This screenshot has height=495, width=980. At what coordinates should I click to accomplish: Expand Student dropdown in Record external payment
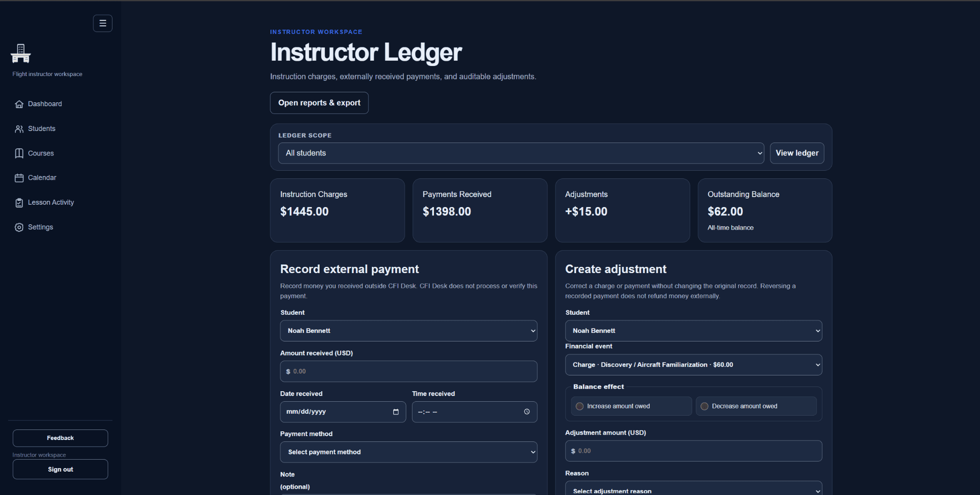pos(409,331)
